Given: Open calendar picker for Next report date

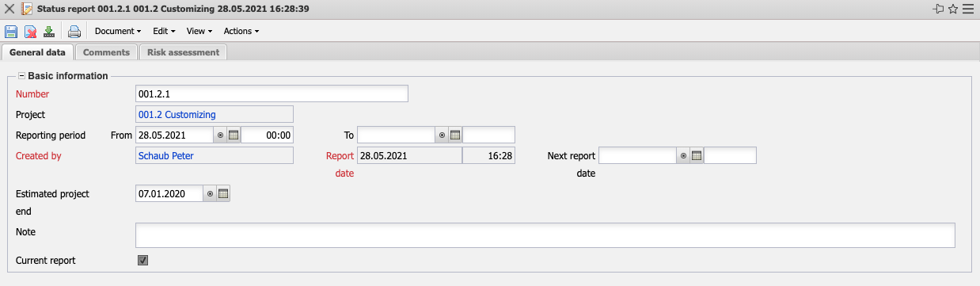Looking at the screenshot, I should coord(697,156).
